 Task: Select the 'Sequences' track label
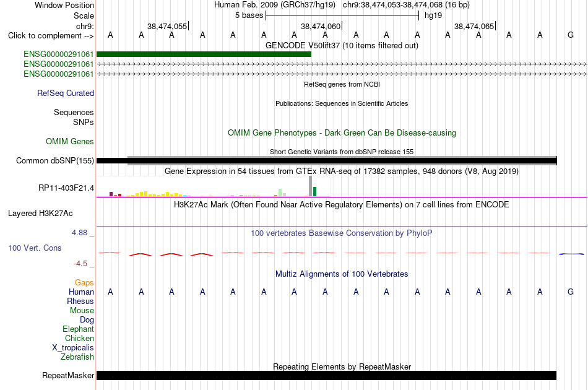click(x=74, y=112)
